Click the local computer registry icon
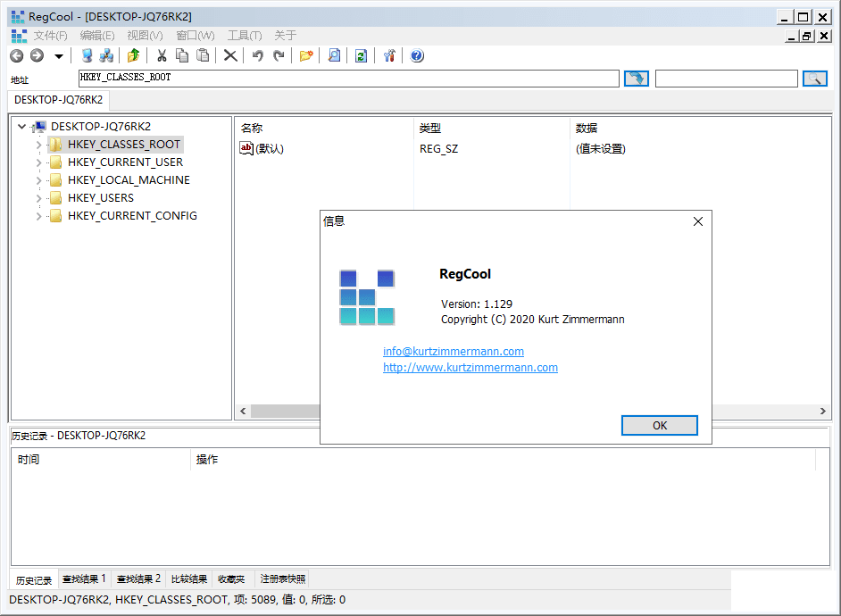 click(x=87, y=55)
